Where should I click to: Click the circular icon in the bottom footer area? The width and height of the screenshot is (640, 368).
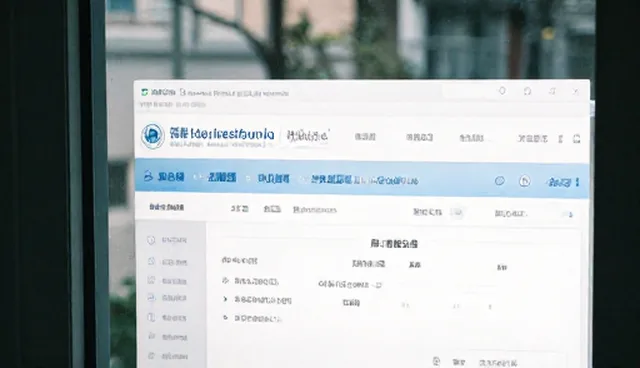[x=436, y=361]
